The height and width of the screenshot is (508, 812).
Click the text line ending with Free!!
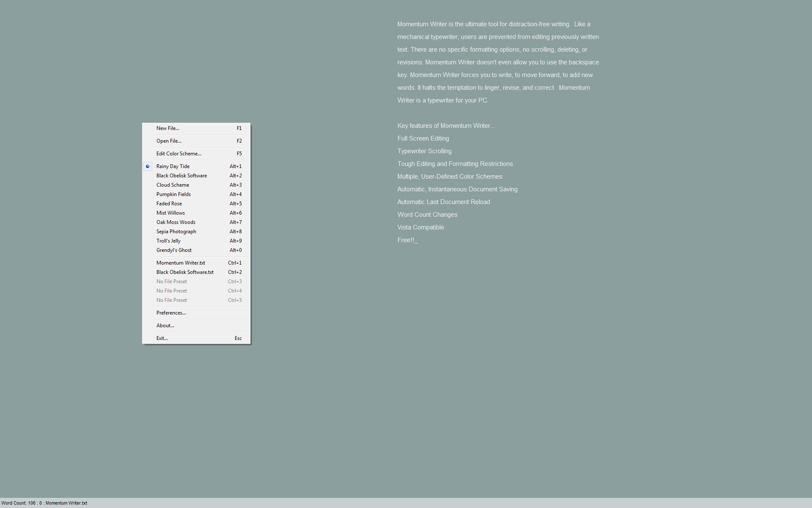[x=406, y=240]
